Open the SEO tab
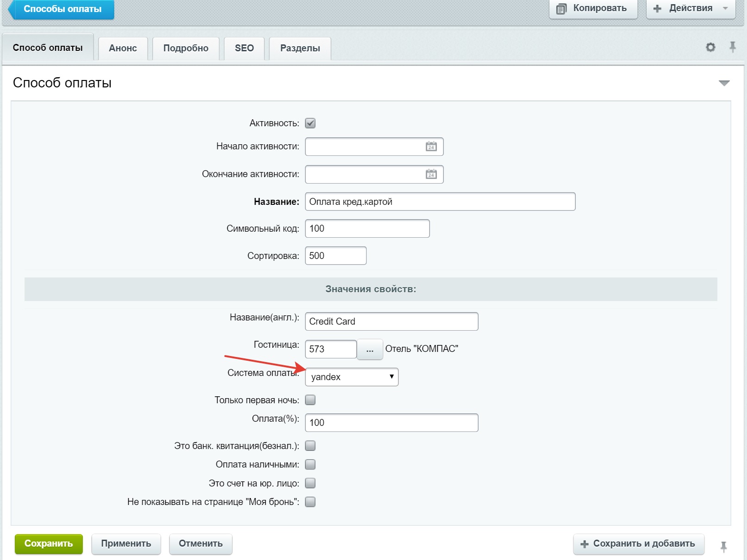Image resolution: width=747 pixels, height=560 pixels. tap(244, 49)
